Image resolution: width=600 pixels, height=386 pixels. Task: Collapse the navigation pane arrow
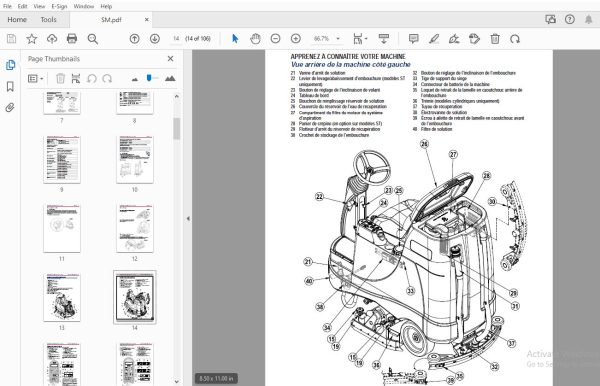tap(188, 218)
